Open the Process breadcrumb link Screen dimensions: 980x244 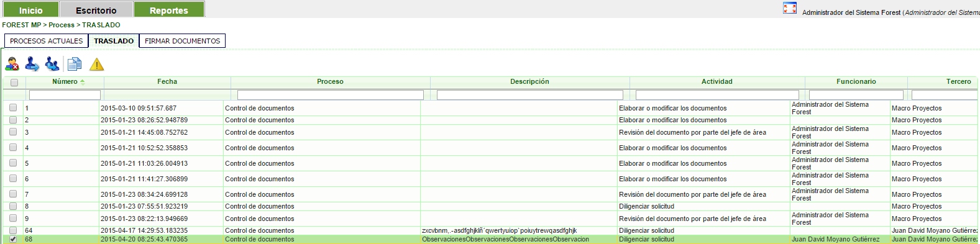point(62,25)
